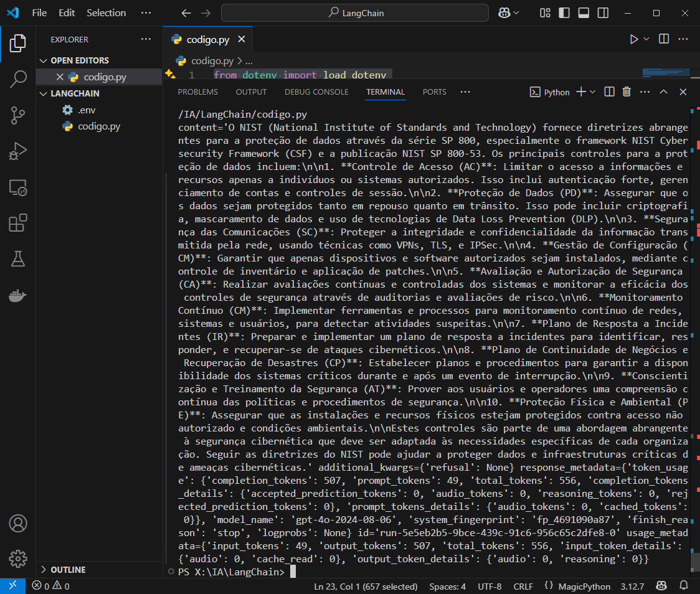The width and height of the screenshot is (700, 594).
Task: Select the Python terminal profile label
Action: [549, 92]
